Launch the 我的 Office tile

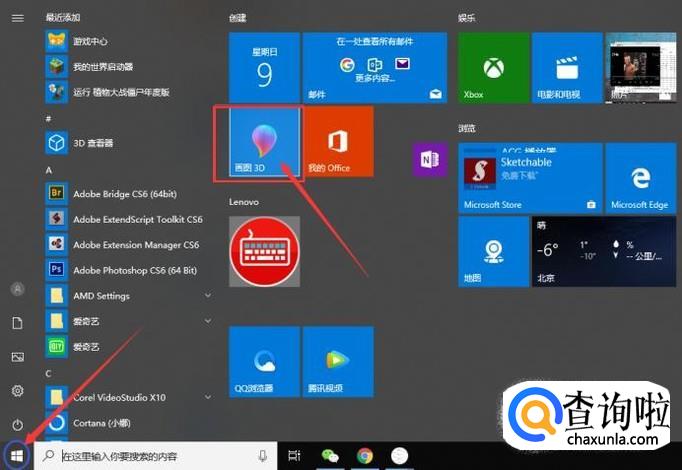(x=338, y=142)
